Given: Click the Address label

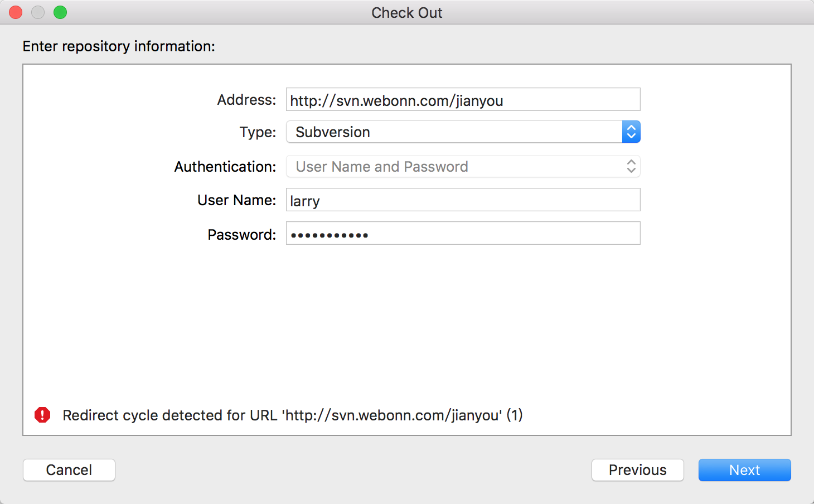Looking at the screenshot, I should click(246, 100).
